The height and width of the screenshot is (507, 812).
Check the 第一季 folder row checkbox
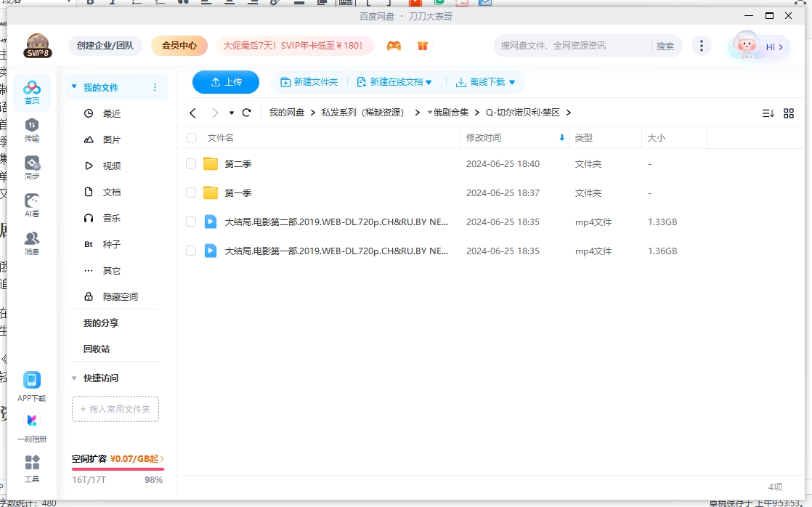tap(190, 192)
